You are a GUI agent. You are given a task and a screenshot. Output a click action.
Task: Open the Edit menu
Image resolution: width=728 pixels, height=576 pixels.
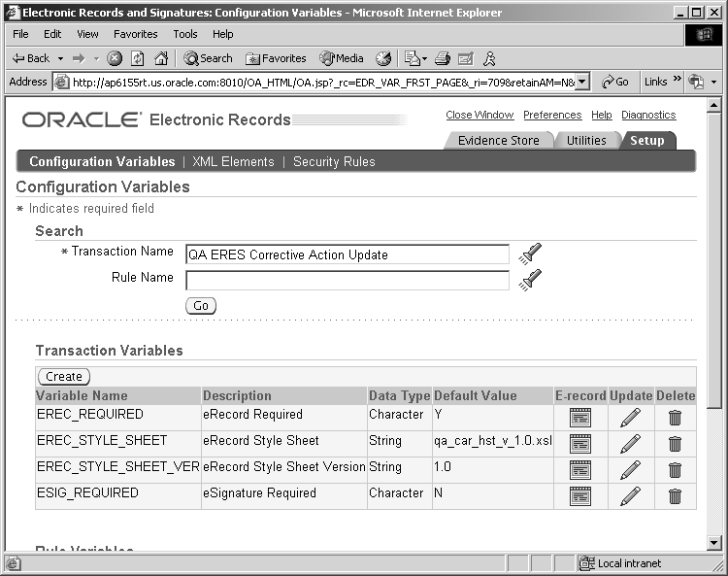52,34
